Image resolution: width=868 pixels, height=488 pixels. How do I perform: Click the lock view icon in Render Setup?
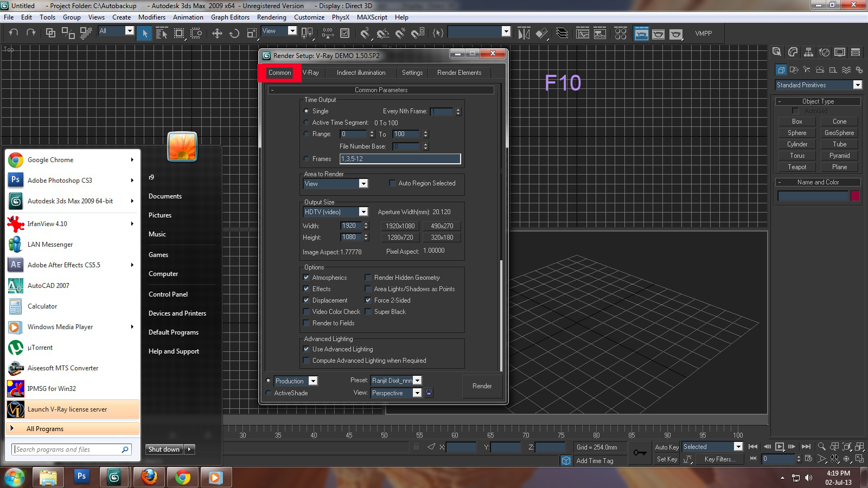tap(429, 393)
